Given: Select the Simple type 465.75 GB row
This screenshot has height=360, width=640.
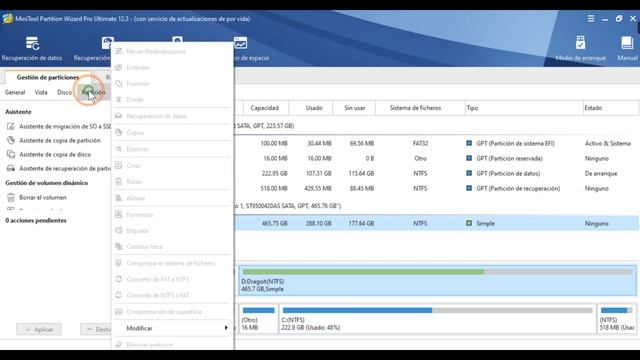Looking at the screenshot, I should pos(436,223).
